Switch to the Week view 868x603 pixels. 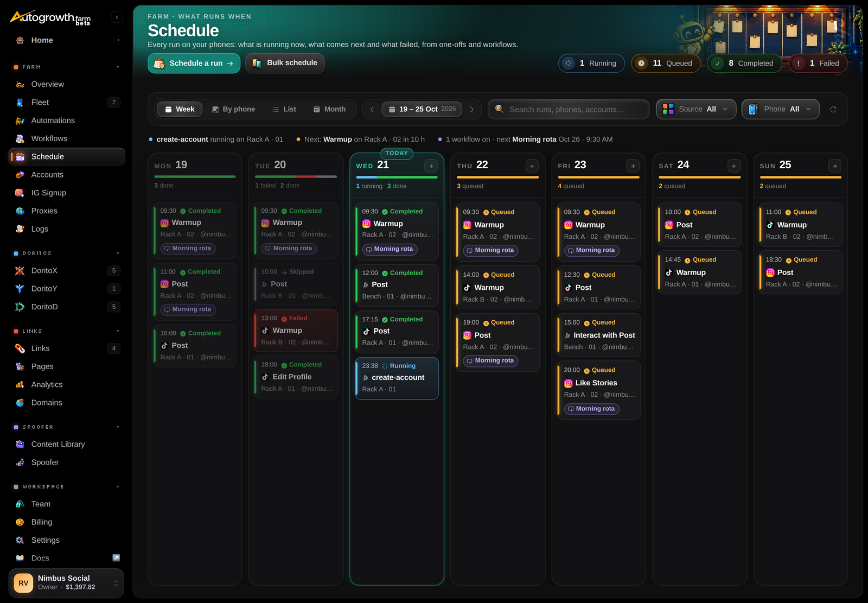pos(180,110)
